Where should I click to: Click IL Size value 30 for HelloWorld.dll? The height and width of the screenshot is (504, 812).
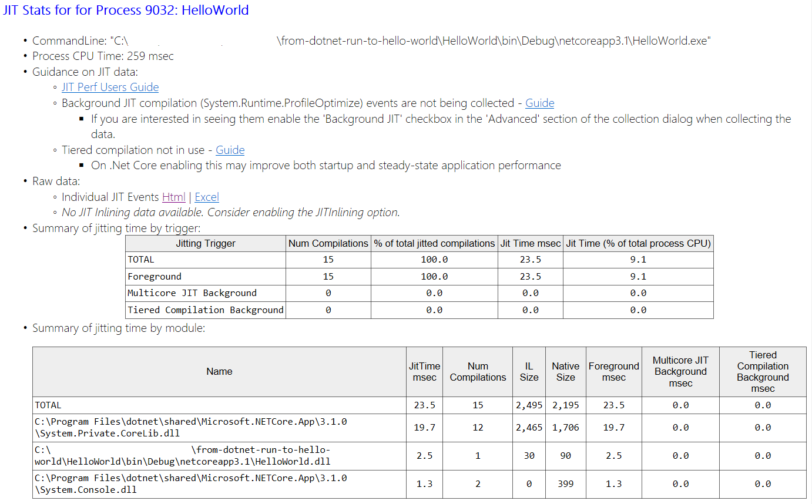tap(529, 455)
